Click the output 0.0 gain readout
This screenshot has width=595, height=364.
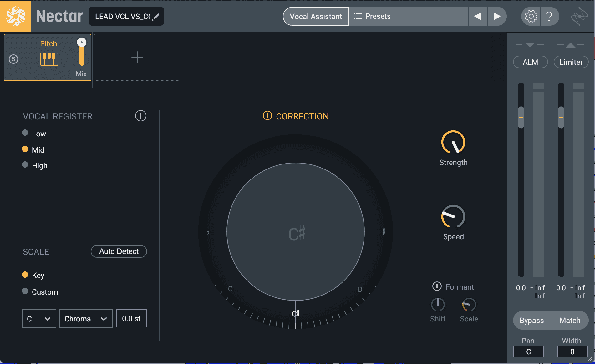click(x=561, y=288)
